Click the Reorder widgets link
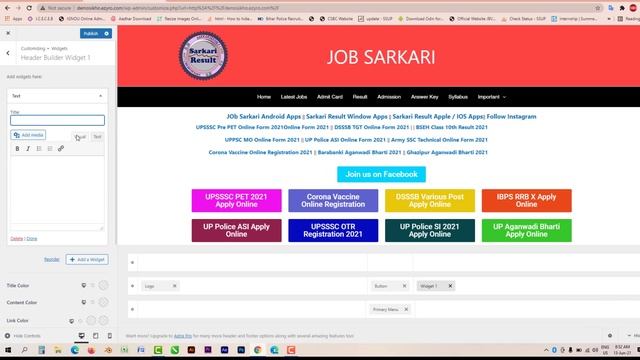 tap(52, 260)
